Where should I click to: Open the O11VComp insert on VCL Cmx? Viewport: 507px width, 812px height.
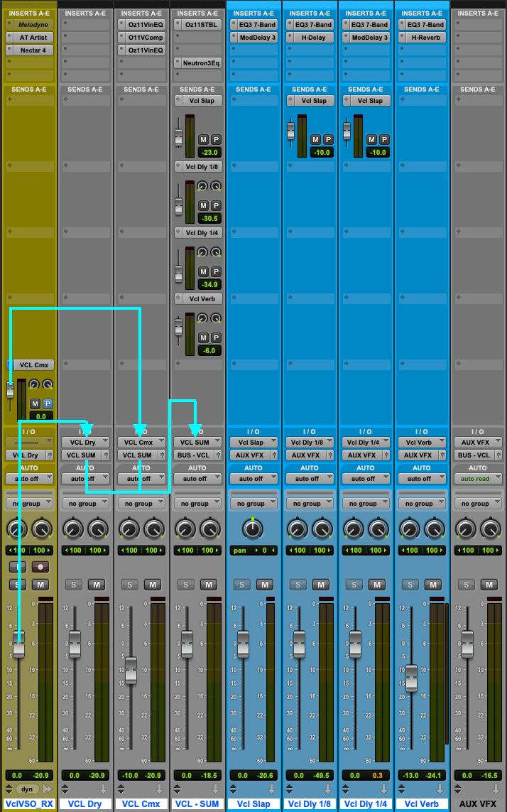[146, 37]
